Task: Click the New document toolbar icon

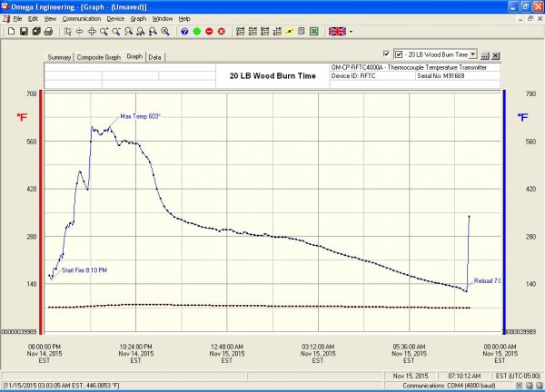Action: [x=9, y=31]
